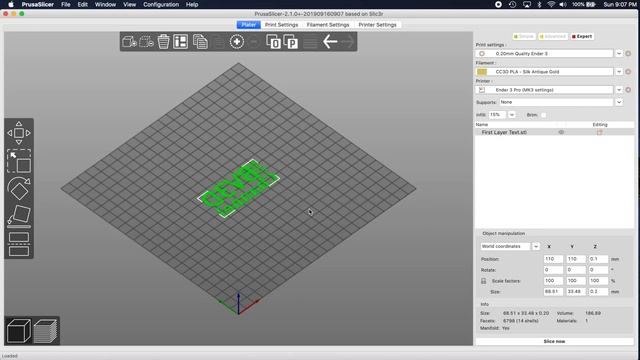640x360 pixels.
Task: Open the View menu
Action: pos(129,4)
